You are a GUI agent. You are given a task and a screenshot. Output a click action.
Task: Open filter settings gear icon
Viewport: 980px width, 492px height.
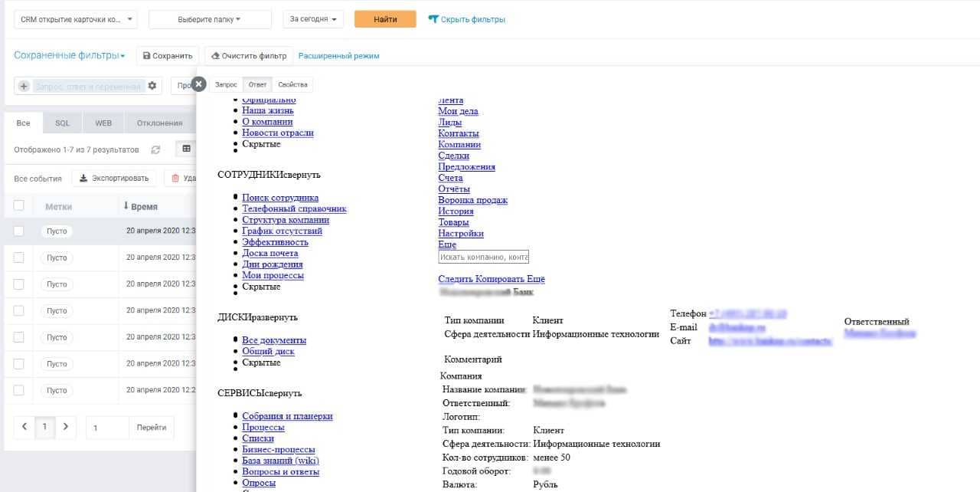(152, 86)
